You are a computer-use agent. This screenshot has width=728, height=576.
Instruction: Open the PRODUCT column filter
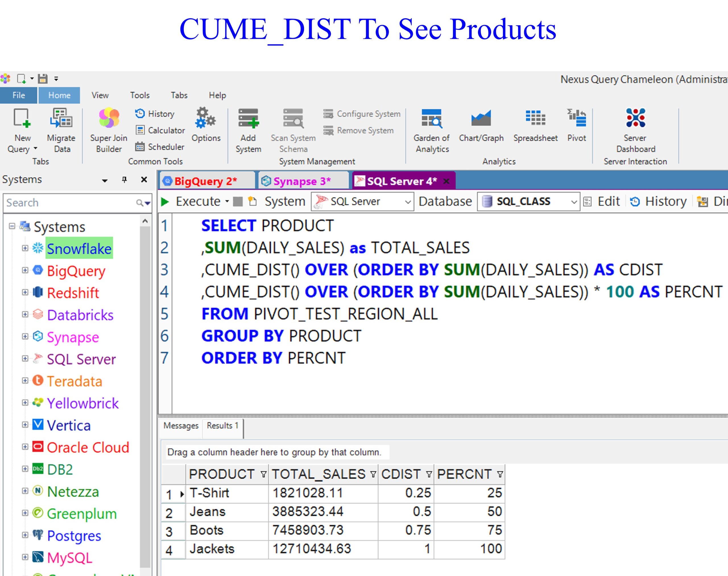click(x=263, y=475)
